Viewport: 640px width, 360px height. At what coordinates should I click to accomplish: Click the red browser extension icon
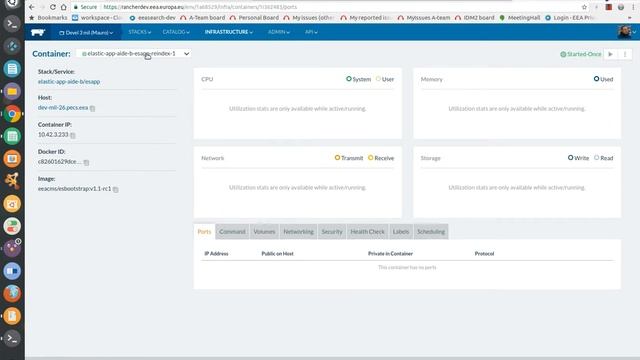pyautogui.click(x=609, y=7)
